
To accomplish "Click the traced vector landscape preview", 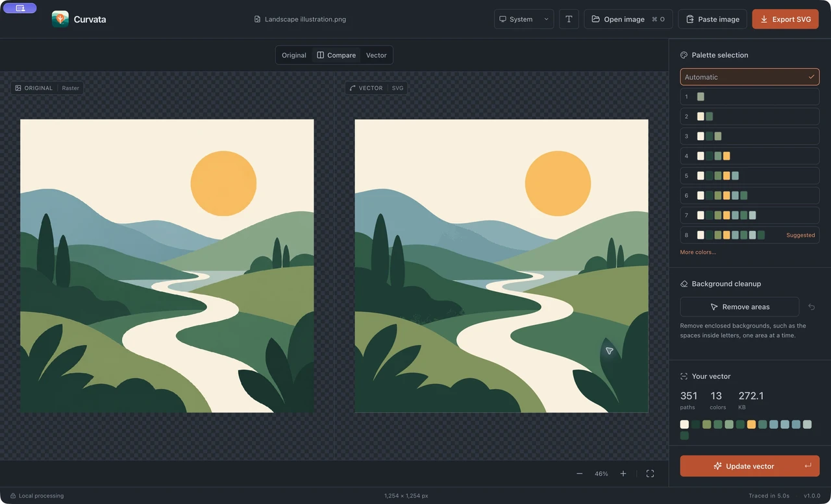I will tap(501, 266).
